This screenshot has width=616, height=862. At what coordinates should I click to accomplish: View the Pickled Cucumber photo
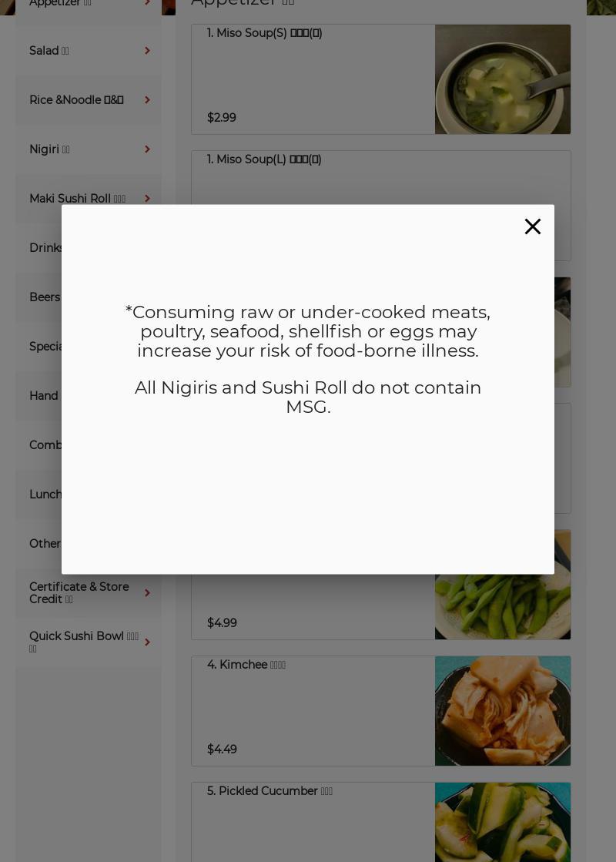(503, 823)
